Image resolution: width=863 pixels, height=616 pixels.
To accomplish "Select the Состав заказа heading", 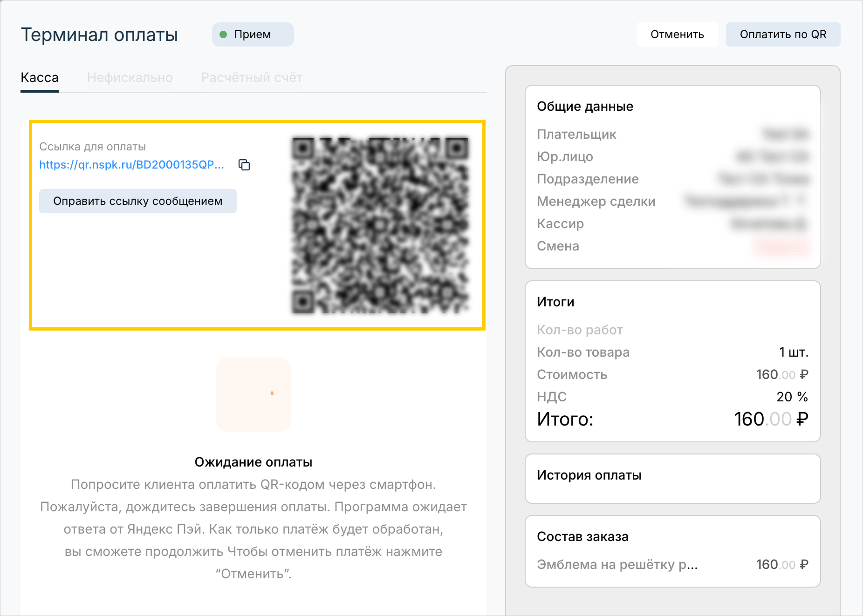I will click(x=582, y=537).
